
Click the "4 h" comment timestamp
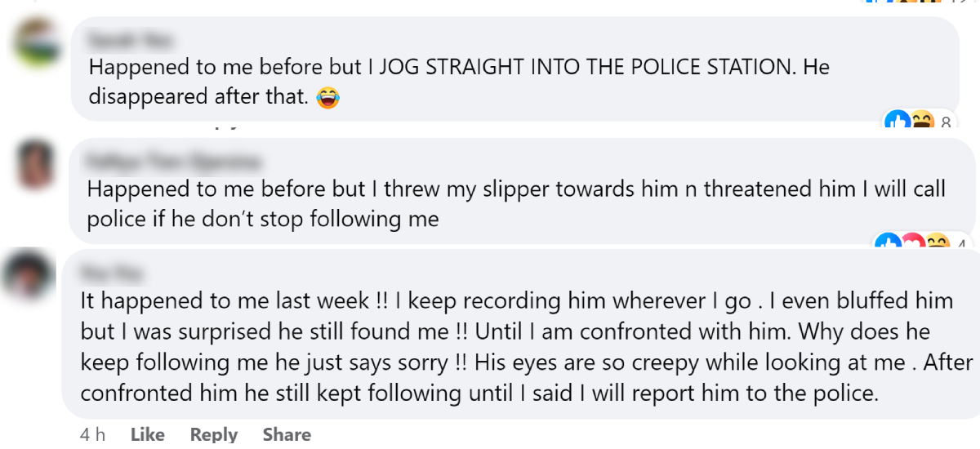(x=92, y=434)
